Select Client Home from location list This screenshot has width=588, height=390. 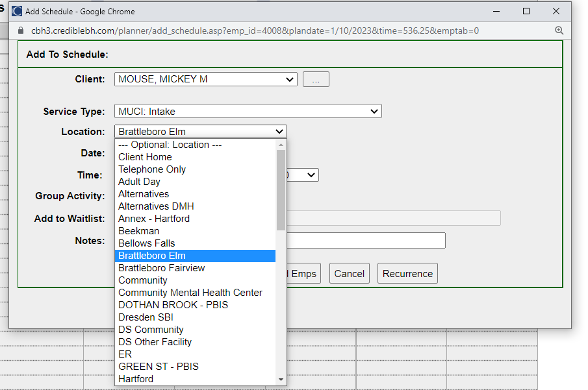click(x=145, y=157)
